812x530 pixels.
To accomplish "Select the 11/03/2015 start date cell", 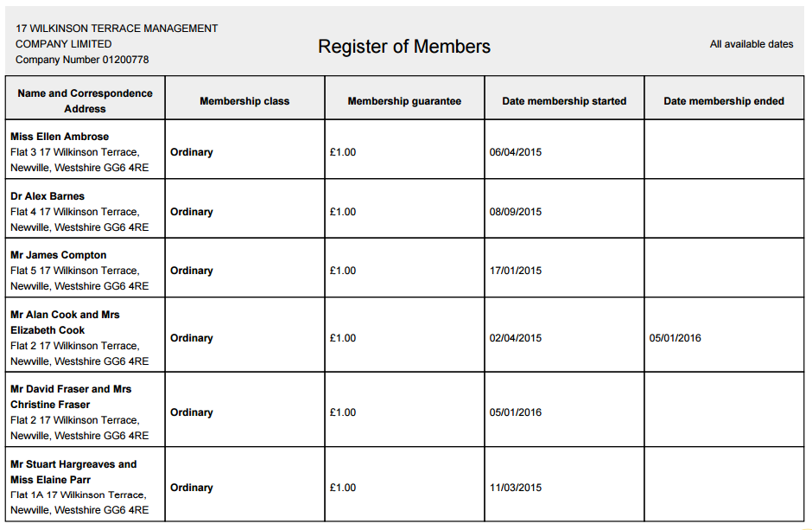I will click(516, 488).
